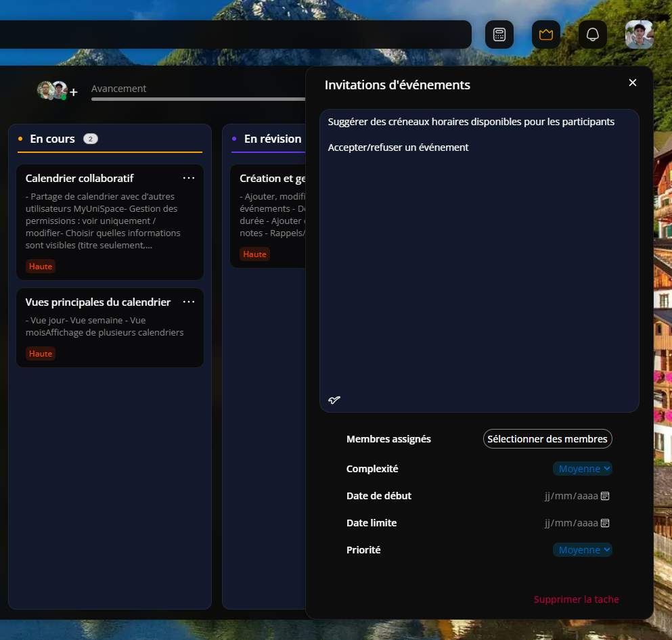Open the calculator icon in top bar

(499, 35)
